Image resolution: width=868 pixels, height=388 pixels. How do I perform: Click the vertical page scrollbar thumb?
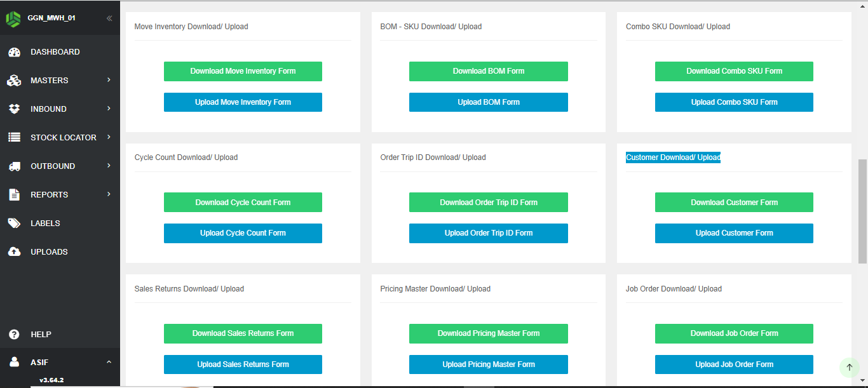862,211
